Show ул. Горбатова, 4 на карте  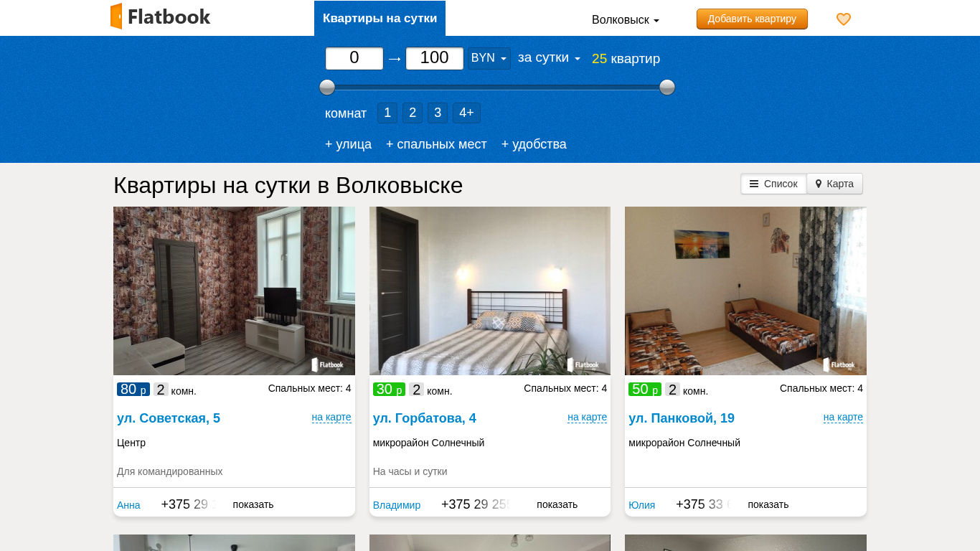click(x=587, y=418)
